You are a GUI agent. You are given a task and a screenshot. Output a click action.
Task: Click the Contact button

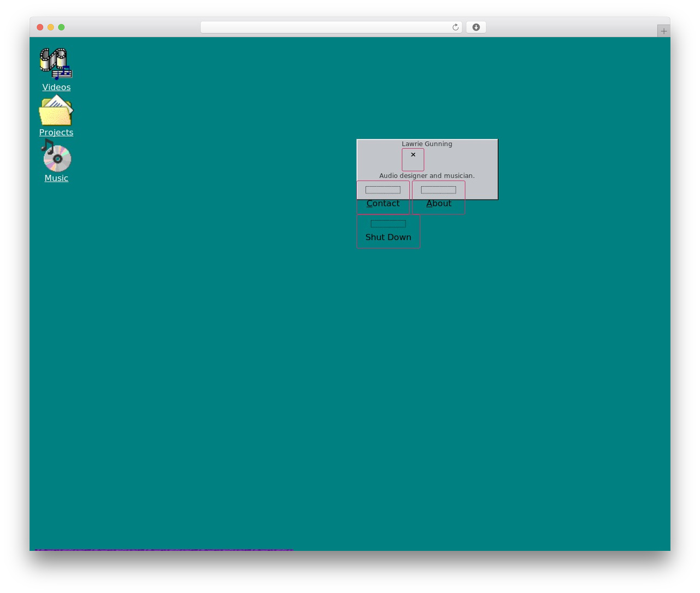click(x=383, y=197)
